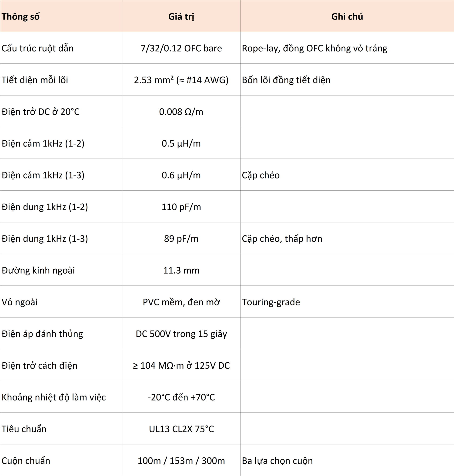Select the 'Cấu trúc ruột dẫn' cell
This screenshot has height=476, width=454.
(61, 48)
